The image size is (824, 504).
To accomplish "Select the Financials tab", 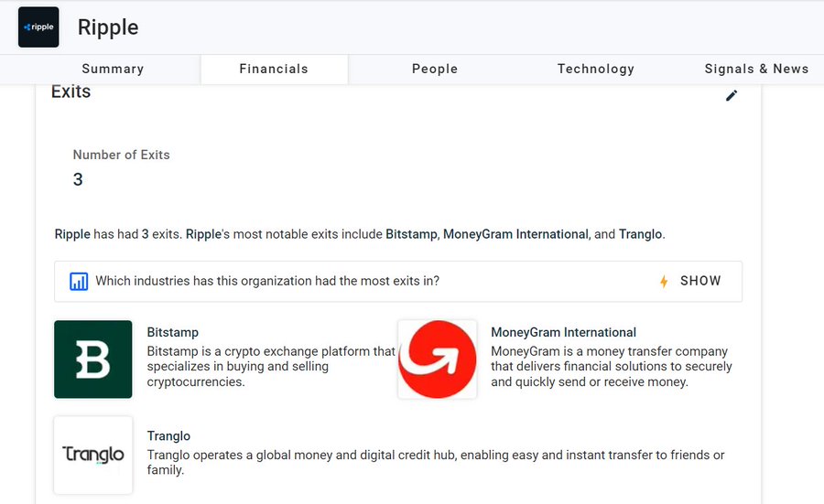I will tap(274, 69).
